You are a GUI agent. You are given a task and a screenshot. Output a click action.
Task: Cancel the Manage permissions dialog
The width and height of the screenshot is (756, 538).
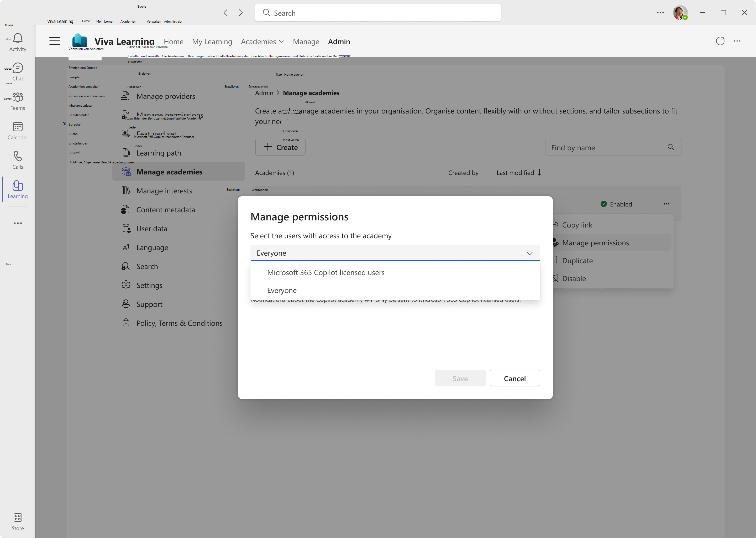point(515,378)
